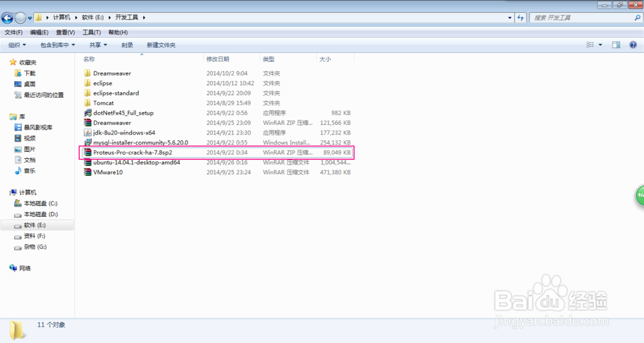
Task: Select the jdk-8u20-windows-x64 Java icon
Action: (87, 133)
